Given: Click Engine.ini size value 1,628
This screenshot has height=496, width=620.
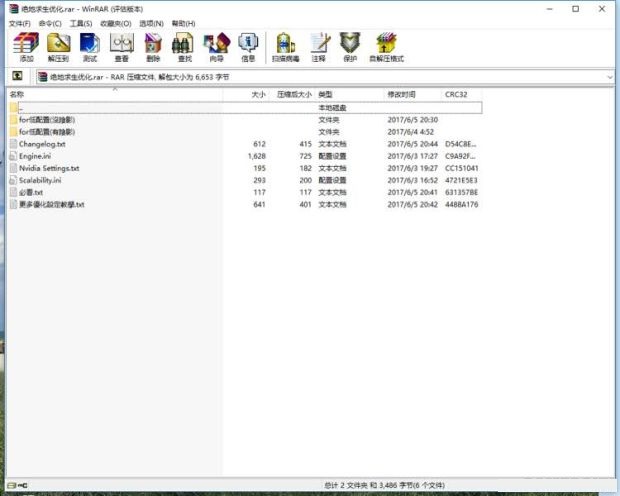Looking at the screenshot, I should [257, 156].
